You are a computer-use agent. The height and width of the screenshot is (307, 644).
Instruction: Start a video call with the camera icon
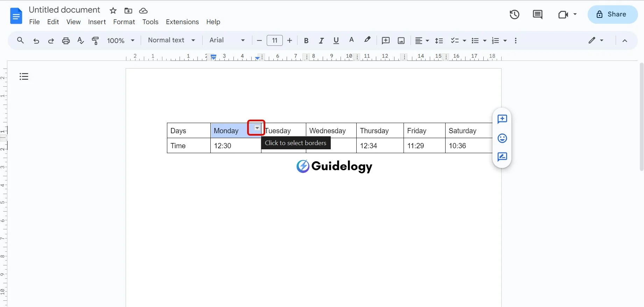[563, 14]
